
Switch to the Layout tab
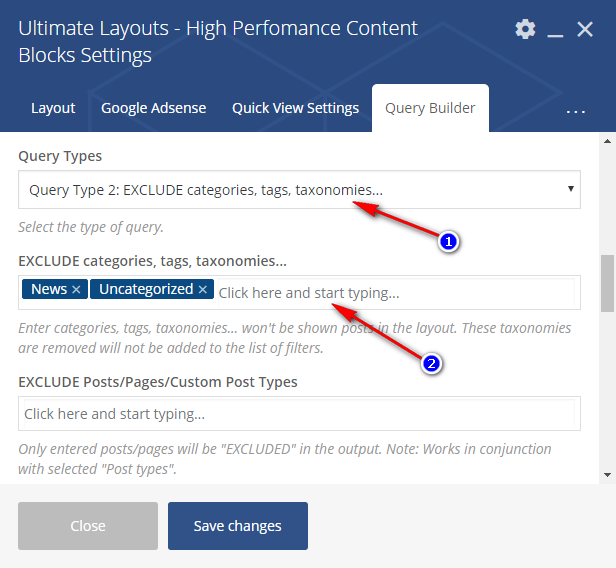point(53,108)
